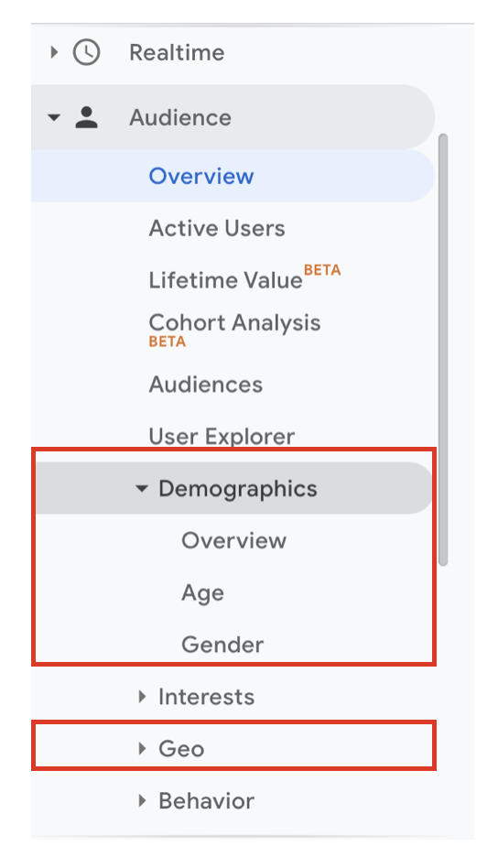Click the Realtime clock icon
Image resolution: width=498 pixels, height=868 pixels.
86,52
